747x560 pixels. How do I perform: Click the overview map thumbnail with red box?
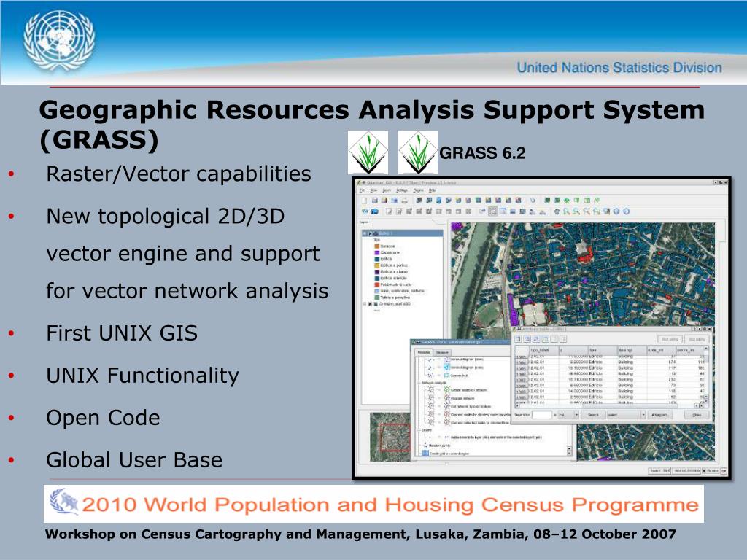[390, 437]
